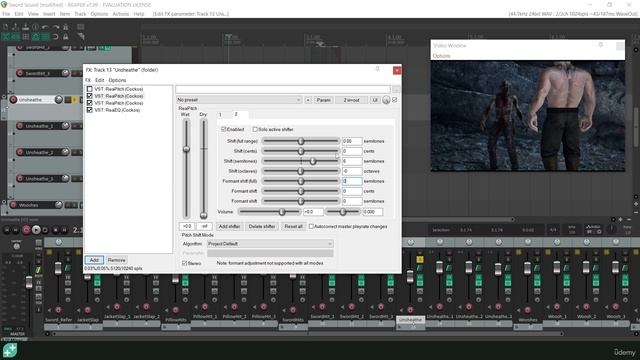Click the Unsheathe track volume knob
Image resolution: width=640 pixels, height=360 pixels.
[x=59, y=100]
